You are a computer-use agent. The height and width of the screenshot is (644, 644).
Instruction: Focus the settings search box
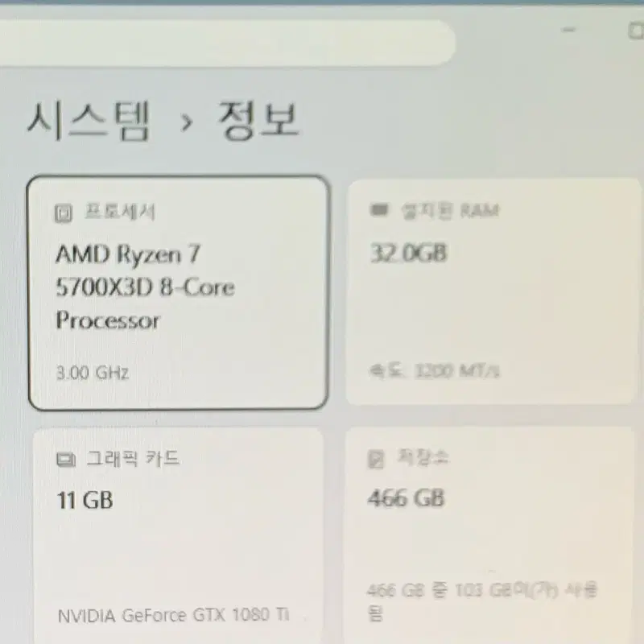point(227,43)
